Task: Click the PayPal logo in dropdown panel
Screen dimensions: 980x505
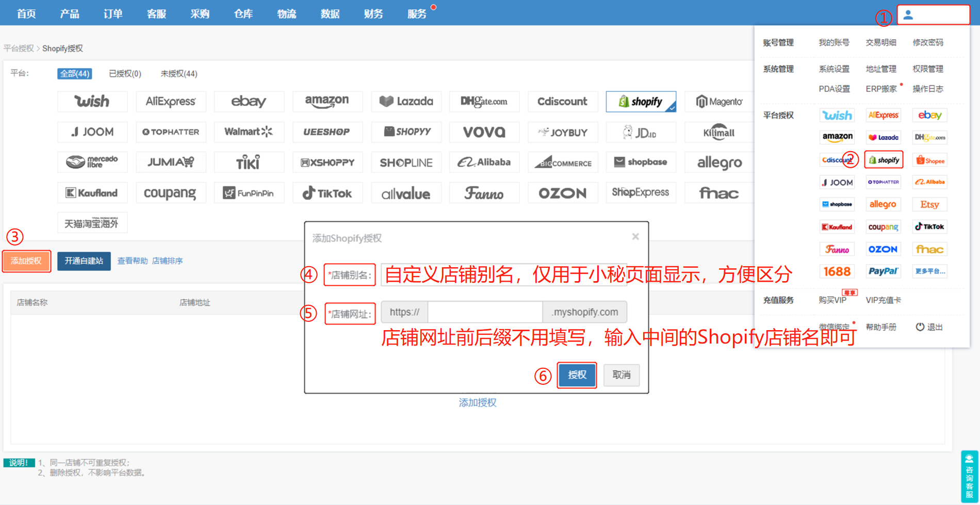Action: click(883, 271)
